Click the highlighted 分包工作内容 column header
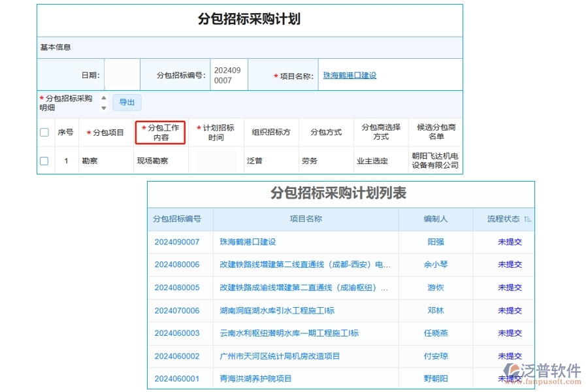Screen dimensions: 588x392 coord(160,132)
